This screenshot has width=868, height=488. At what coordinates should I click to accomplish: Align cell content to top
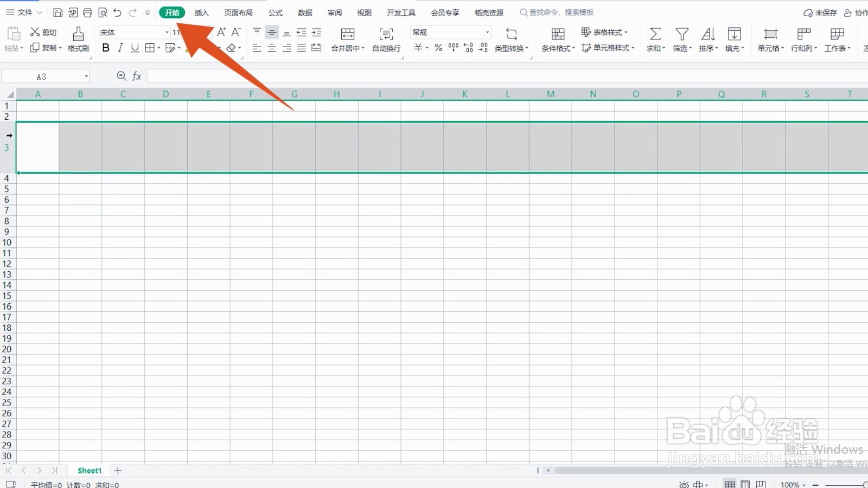pyautogui.click(x=257, y=32)
